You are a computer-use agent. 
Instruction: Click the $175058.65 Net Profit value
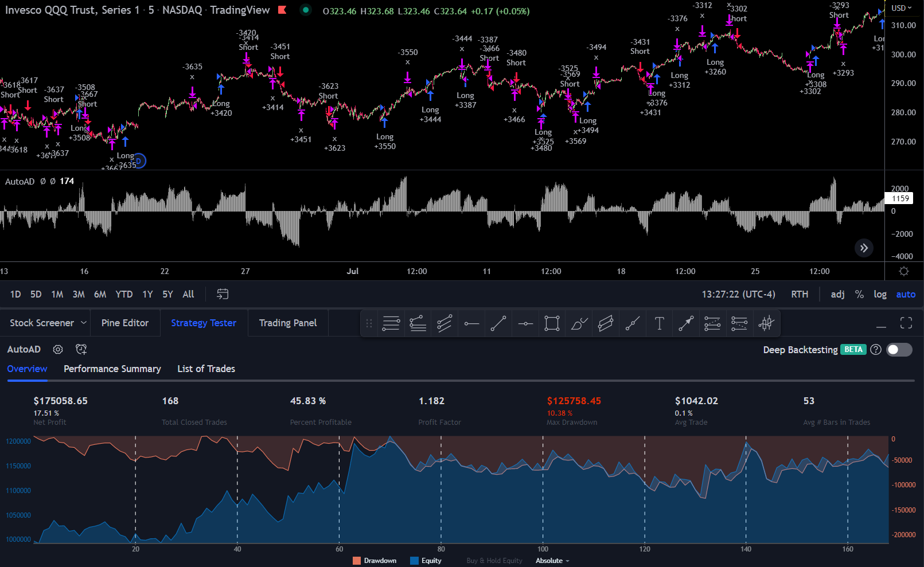[61, 401]
